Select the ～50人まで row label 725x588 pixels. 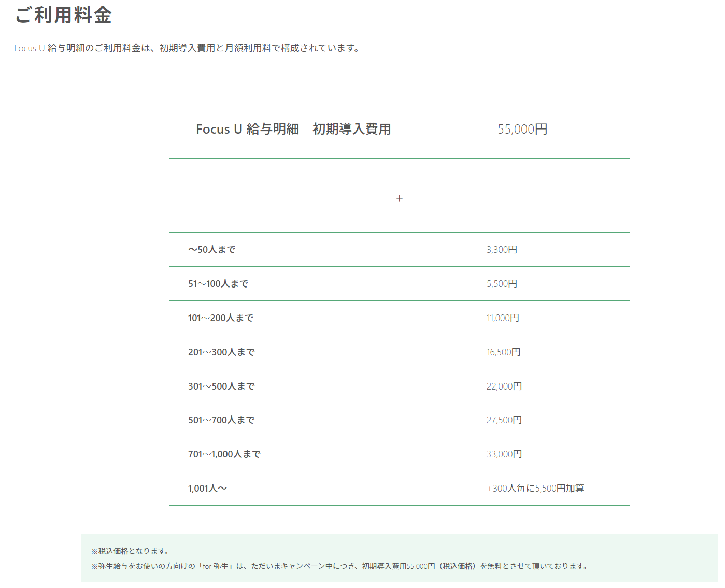[212, 250]
